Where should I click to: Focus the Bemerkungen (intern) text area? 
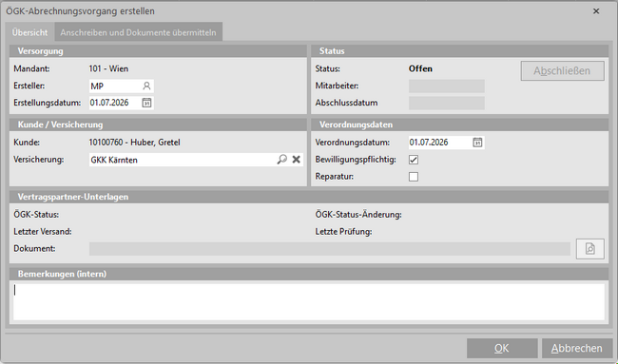(x=309, y=302)
